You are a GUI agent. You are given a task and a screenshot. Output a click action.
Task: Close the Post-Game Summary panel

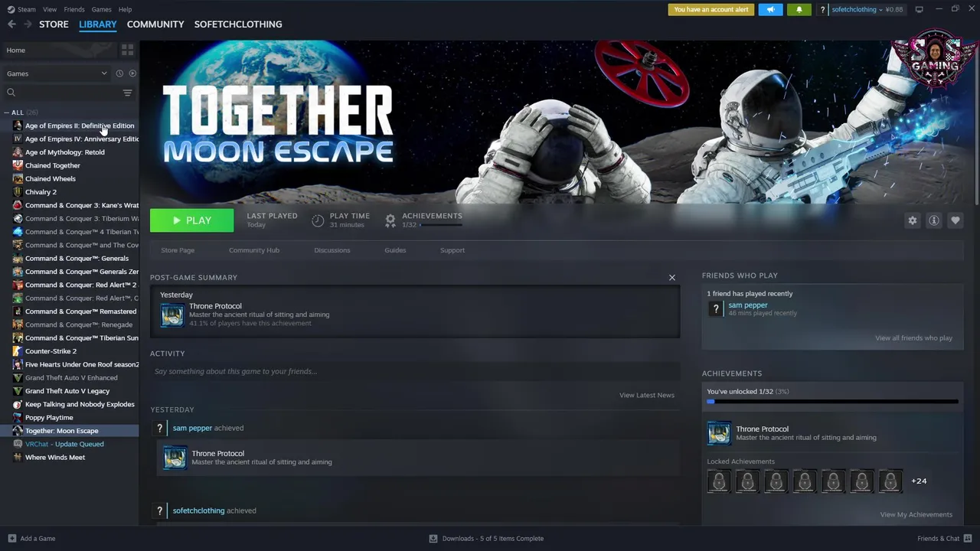(672, 278)
